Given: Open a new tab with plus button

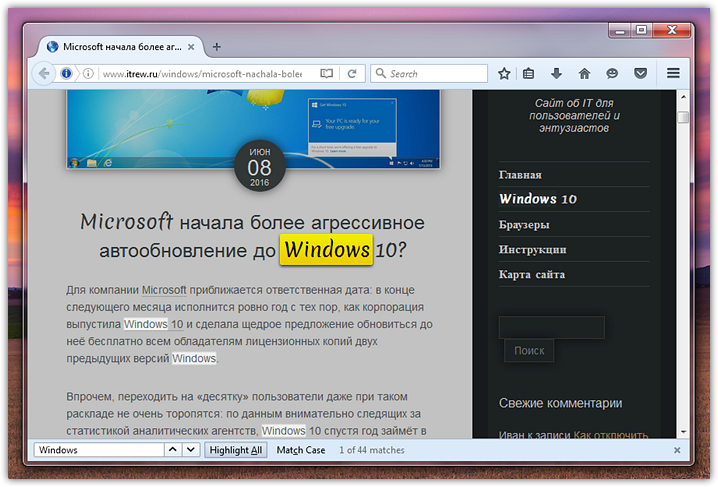Looking at the screenshot, I should [x=217, y=47].
